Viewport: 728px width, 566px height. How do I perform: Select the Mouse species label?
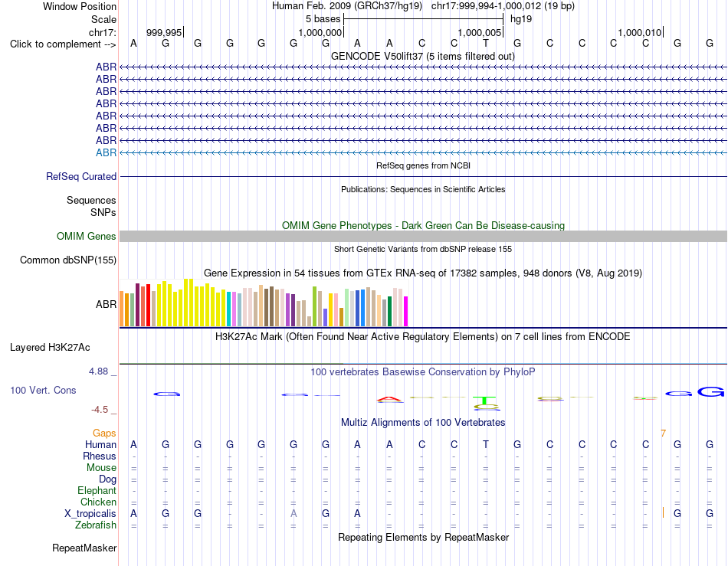[101, 468]
